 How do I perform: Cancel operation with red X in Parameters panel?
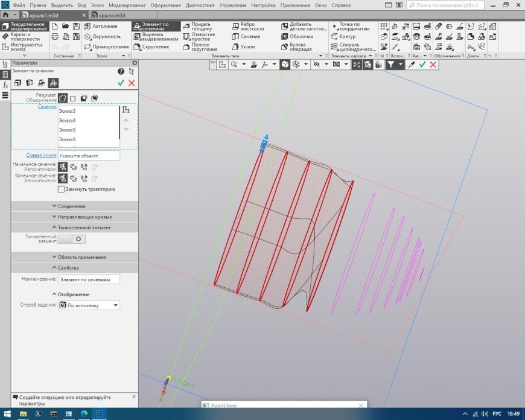click(132, 83)
